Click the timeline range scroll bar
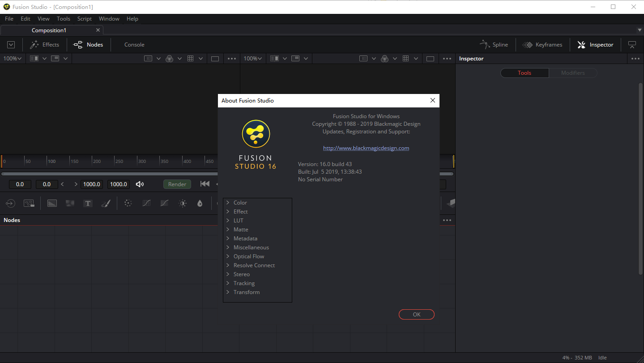 (109, 174)
